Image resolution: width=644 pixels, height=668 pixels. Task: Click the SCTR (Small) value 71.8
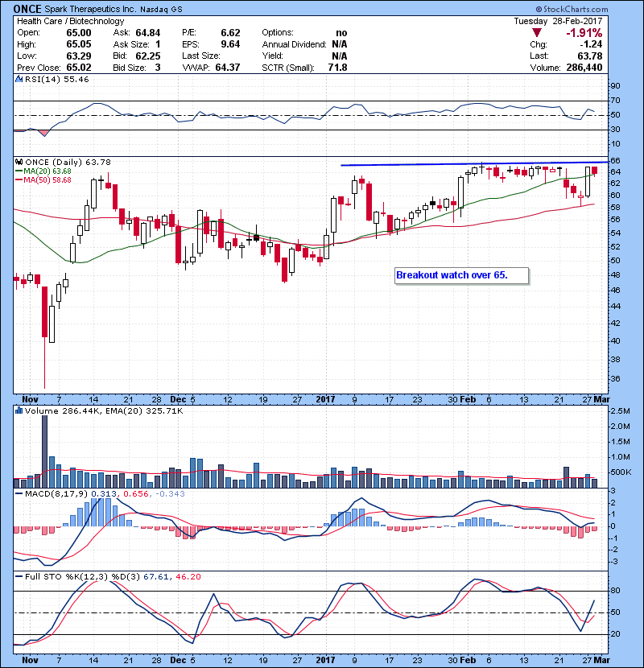click(x=337, y=68)
